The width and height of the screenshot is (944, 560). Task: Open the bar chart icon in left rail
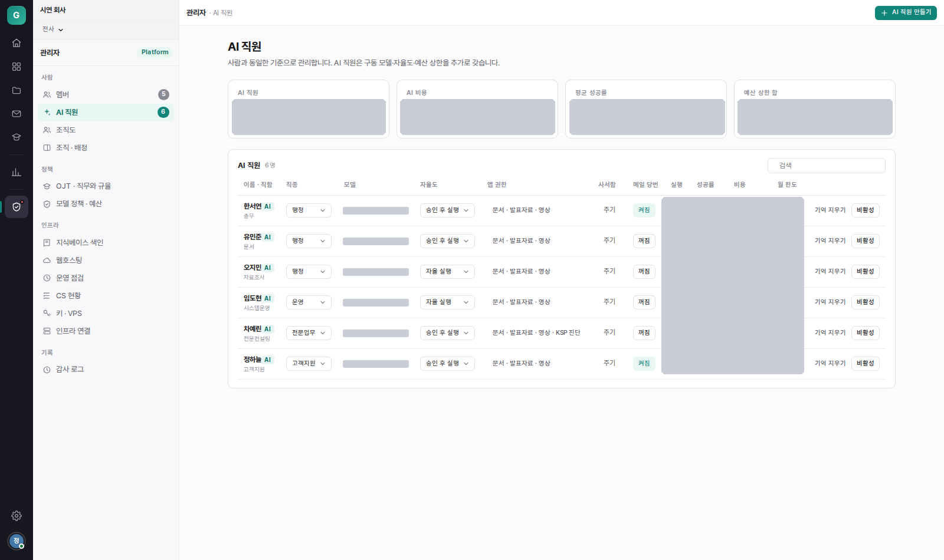pos(17,172)
